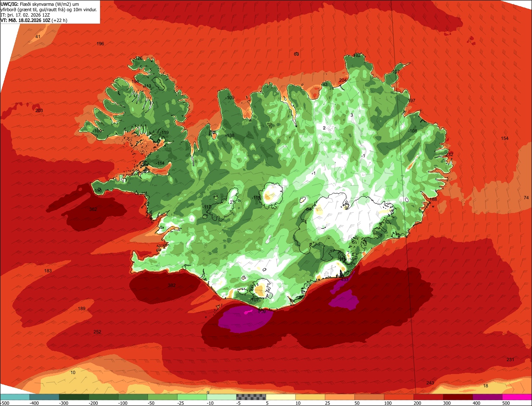Click the map value '41' near the header
Viewport: 532px width, 406px height.
pos(38,37)
